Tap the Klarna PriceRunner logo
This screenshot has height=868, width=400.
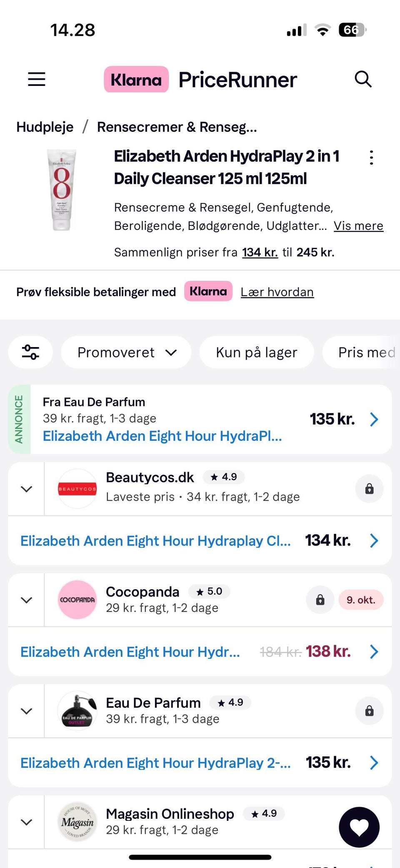tap(200, 79)
